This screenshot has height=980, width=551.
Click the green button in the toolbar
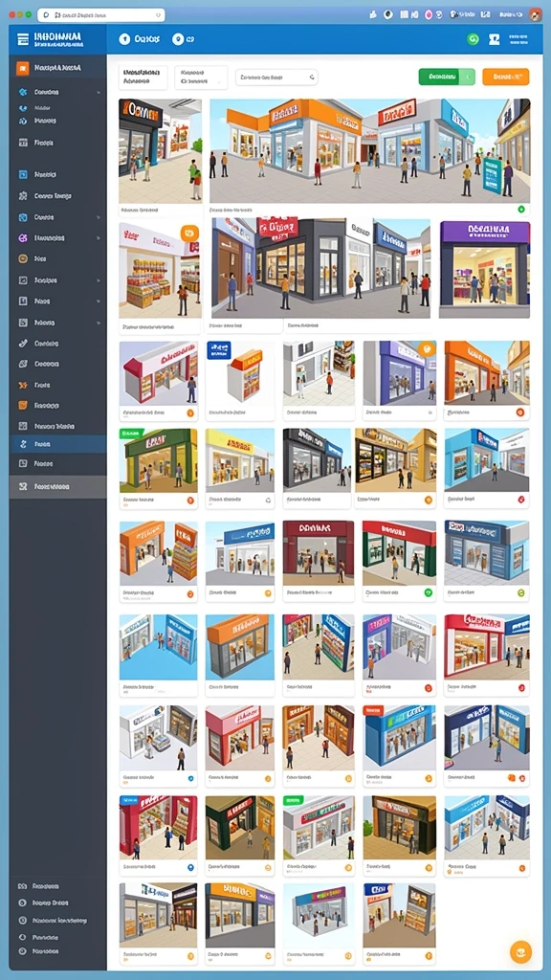pos(447,77)
